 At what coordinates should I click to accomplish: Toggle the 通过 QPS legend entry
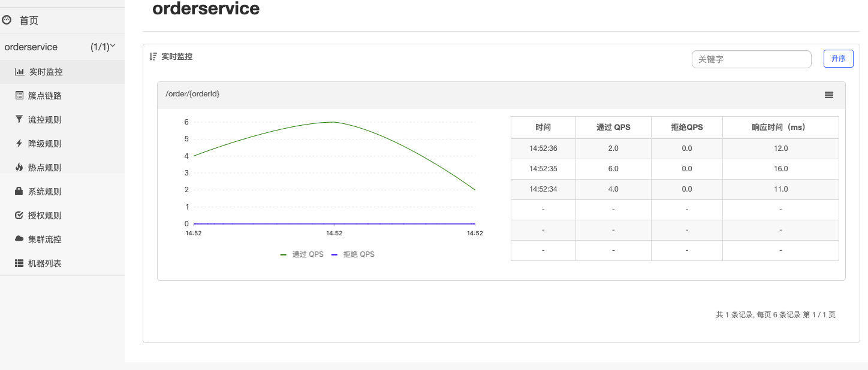click(302, 254)
